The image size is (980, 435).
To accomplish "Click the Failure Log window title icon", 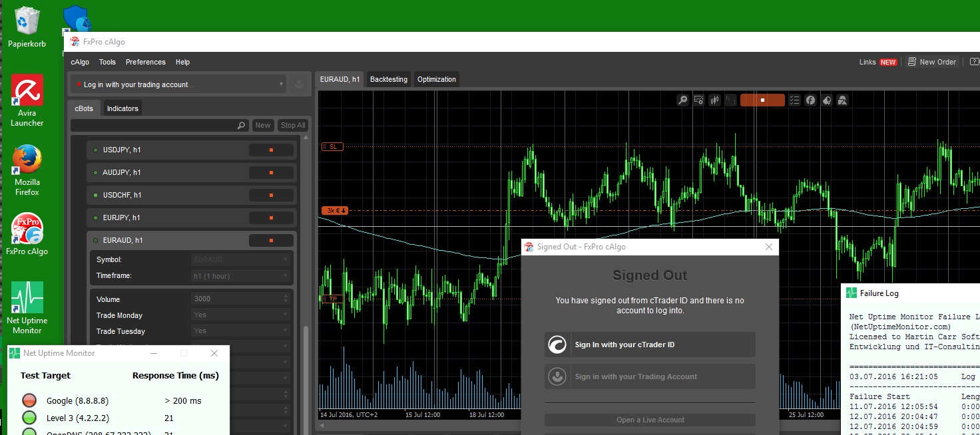I will click(850, 293).
